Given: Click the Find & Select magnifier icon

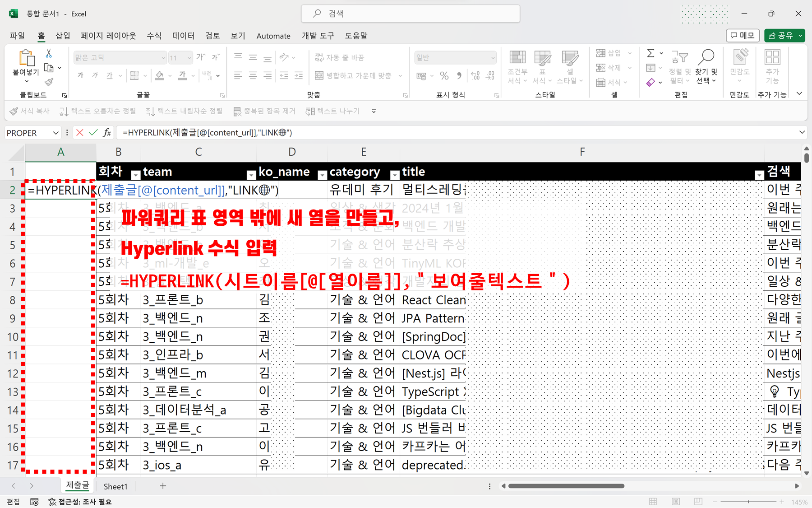Looking at the screenshot, I should click(x=706, y=57).
